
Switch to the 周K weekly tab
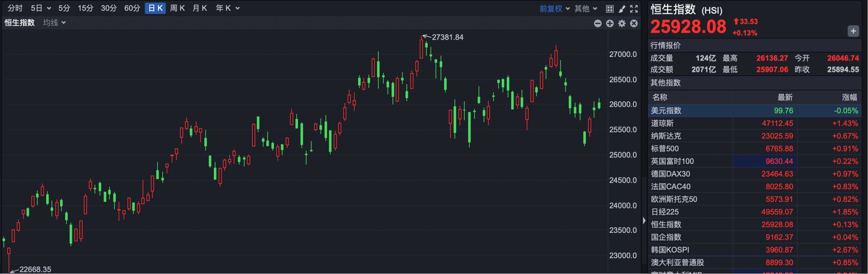pos(177,8)
